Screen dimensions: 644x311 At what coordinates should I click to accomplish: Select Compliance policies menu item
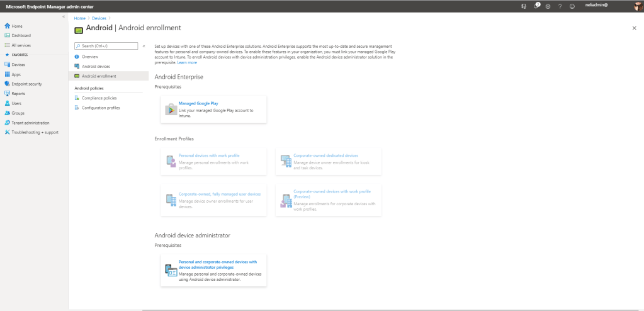[x=99, y=98]
